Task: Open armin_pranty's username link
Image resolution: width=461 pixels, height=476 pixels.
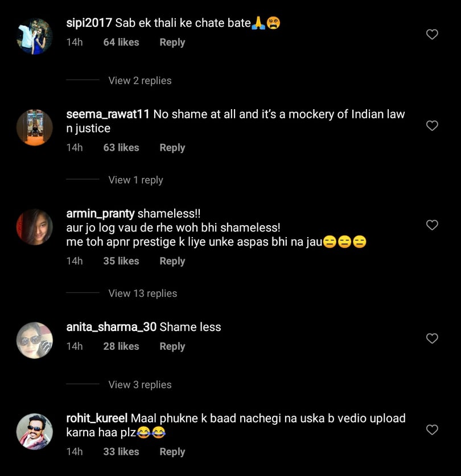Action: (x=100, y=213)
